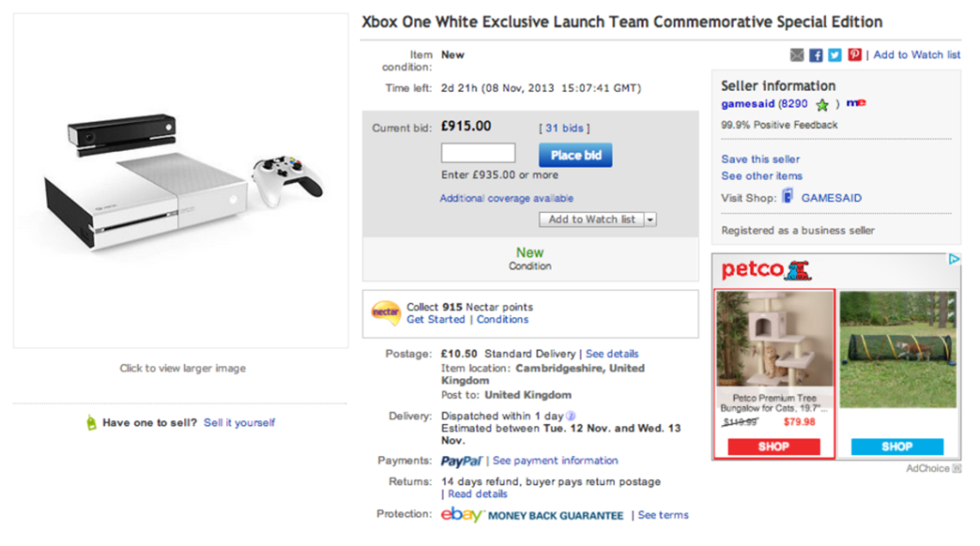This screenshot has height=546, width=980.
Task: Click SHOP under the Petco cat tree
Action: point(773,447)
